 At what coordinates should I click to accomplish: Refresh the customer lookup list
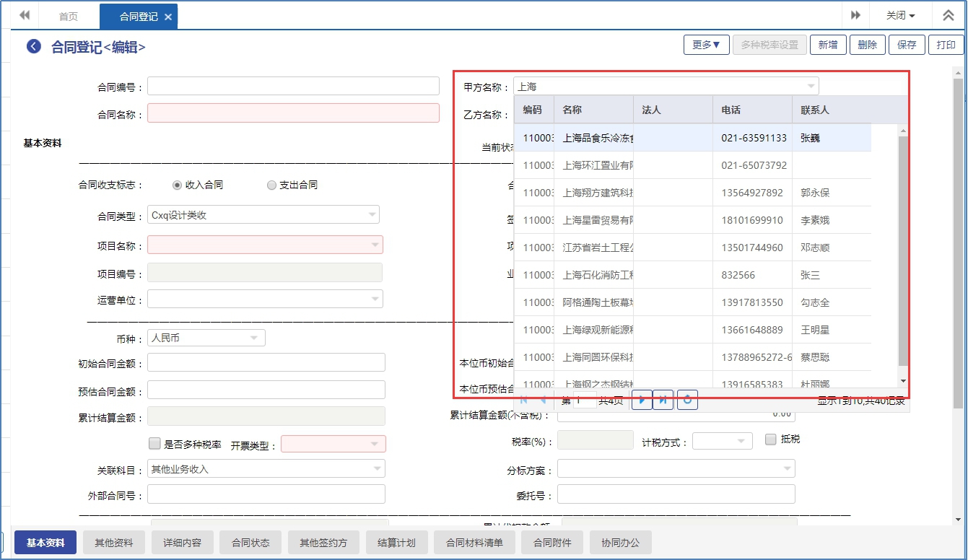click(687, 400)
